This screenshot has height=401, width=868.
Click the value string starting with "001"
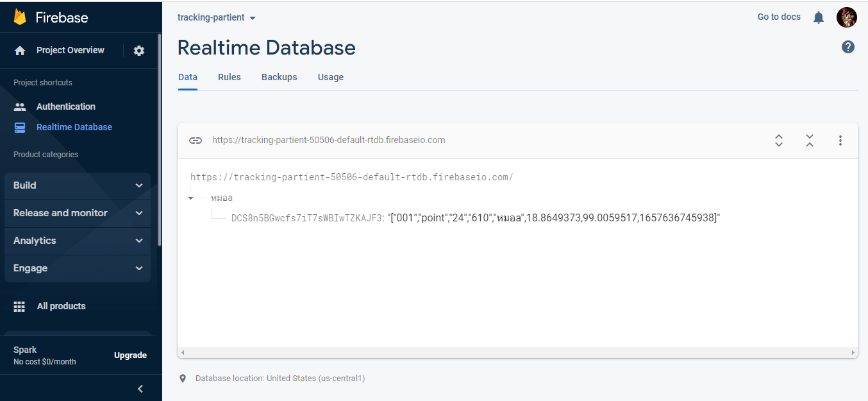coord(554,218)
